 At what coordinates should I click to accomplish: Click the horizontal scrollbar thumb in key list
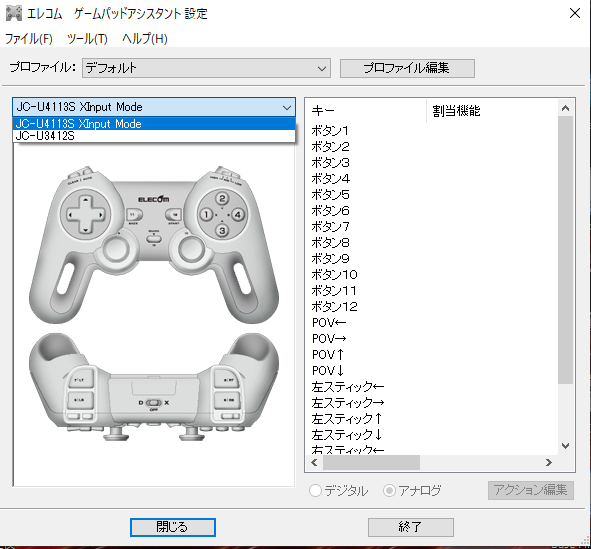point(371,462)
